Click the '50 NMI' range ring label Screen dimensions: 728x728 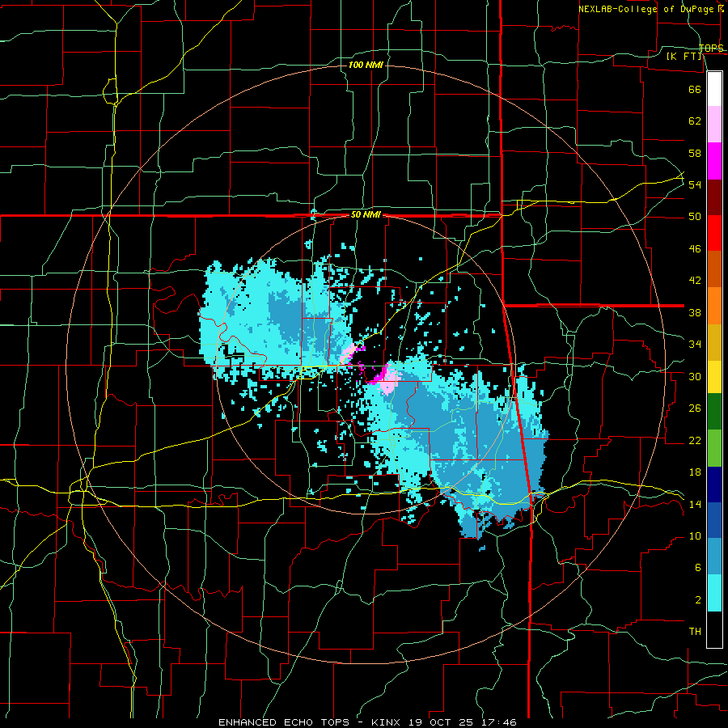click(x=366, y=214)
